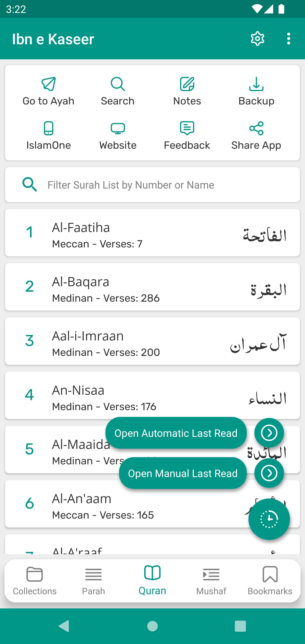Viewport: 305px width, 644px height.
Task: Open settings via the gear icon
Action: (258, 39)
